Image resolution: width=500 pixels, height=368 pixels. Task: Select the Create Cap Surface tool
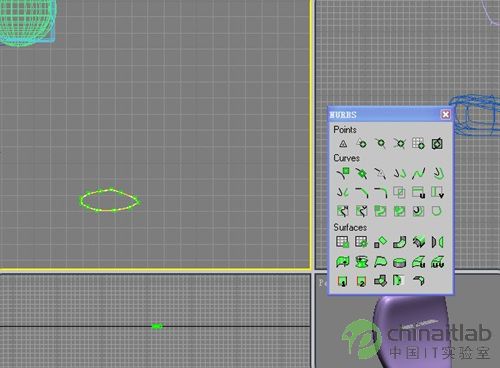click(399, 262)
